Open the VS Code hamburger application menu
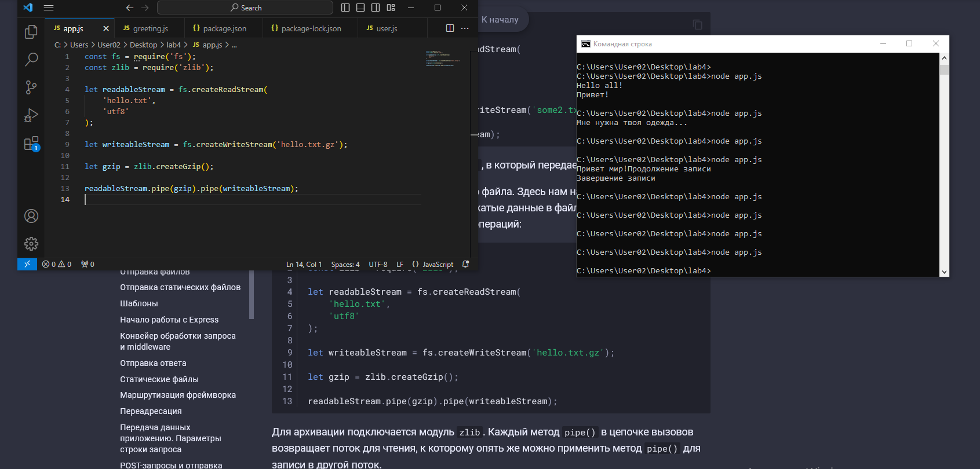Viewport: 980px width, 469px height. [x=49, y=8]
